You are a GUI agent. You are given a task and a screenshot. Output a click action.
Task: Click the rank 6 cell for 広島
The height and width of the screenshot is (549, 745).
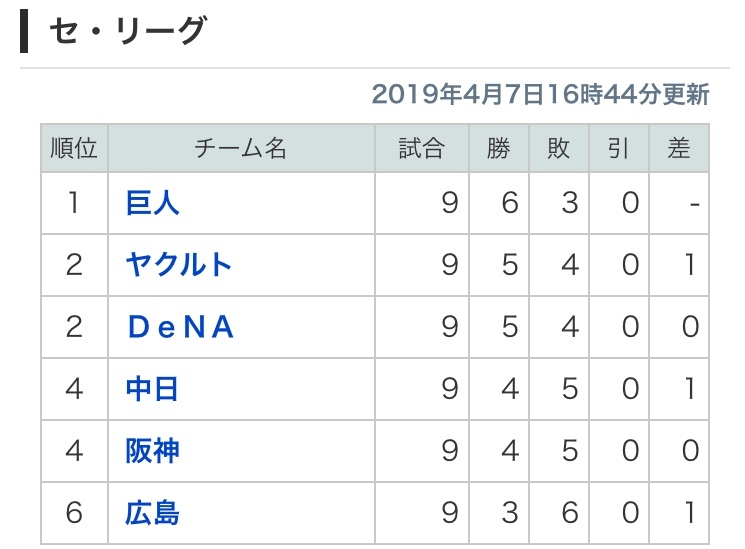click(x=74, y=512)
